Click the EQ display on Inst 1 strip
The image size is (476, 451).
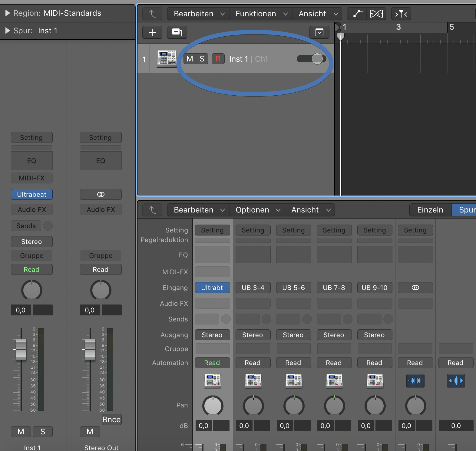tap(32, 161)
